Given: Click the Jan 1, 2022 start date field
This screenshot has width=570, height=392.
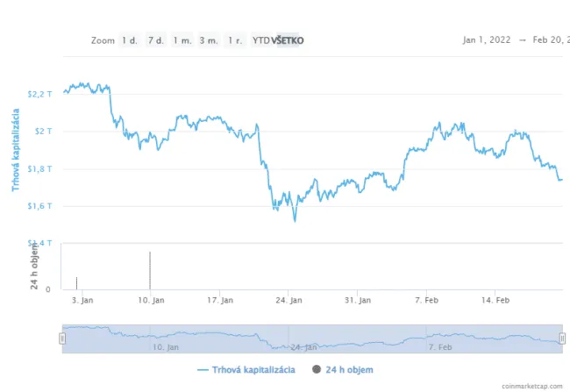Looking at the screenshot, I should [x=488, y=40].
